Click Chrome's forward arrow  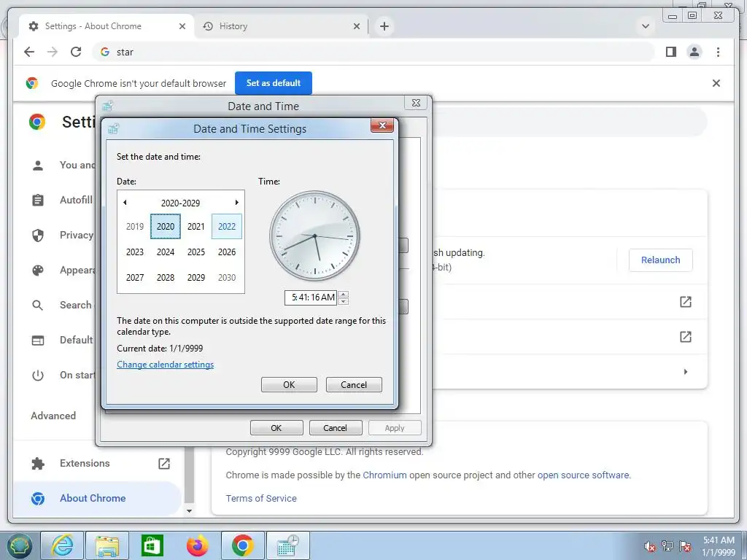(x=53, y=52)
